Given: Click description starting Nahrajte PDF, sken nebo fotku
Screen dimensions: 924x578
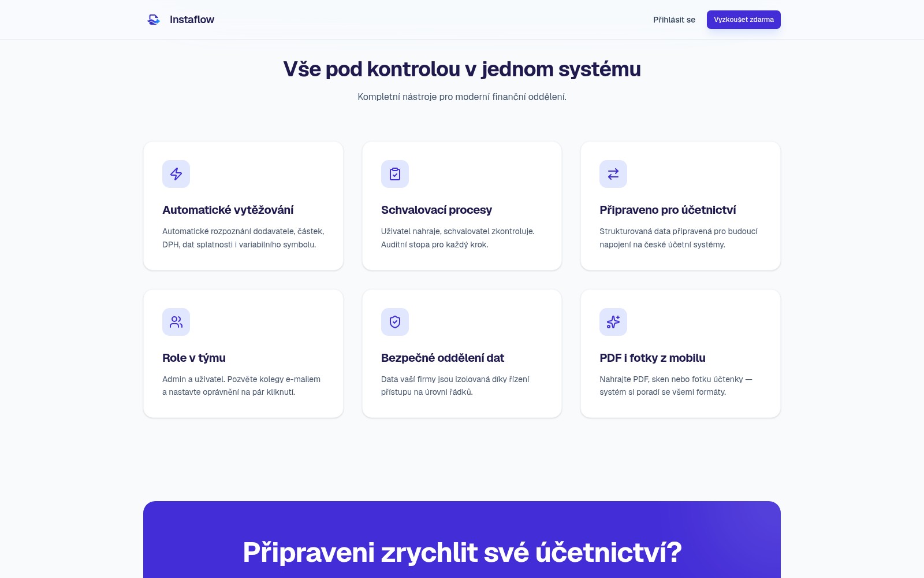Looking at the screenshot, I should pos(676,386).
